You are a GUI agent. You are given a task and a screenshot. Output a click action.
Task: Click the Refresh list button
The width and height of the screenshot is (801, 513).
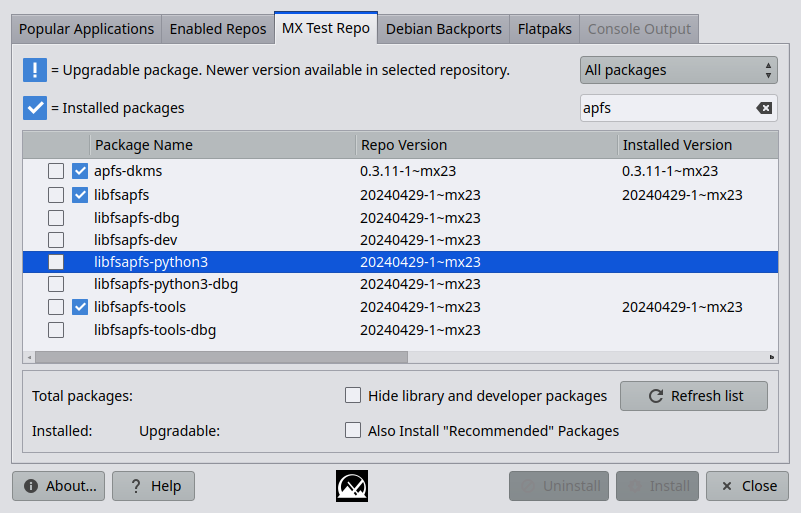694,396
